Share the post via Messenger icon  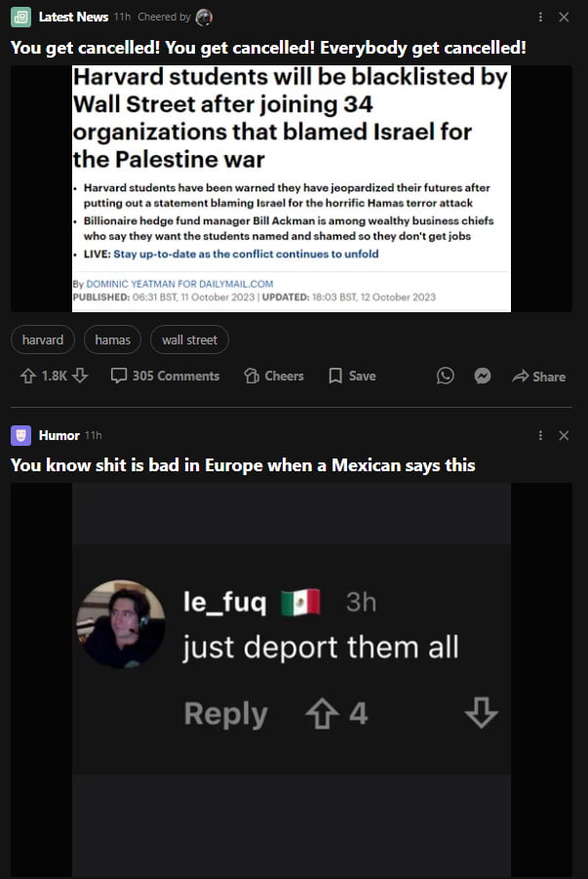tap(483, 376)
